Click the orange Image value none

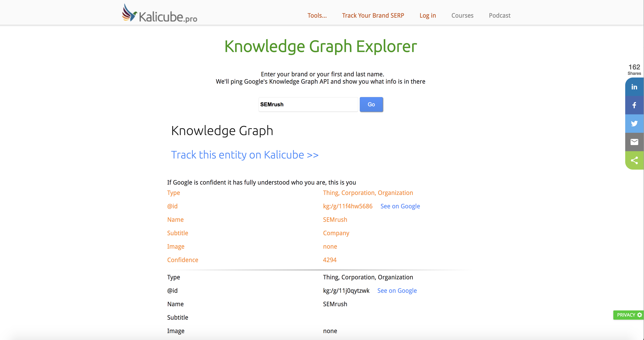click(x=330, y=247)
